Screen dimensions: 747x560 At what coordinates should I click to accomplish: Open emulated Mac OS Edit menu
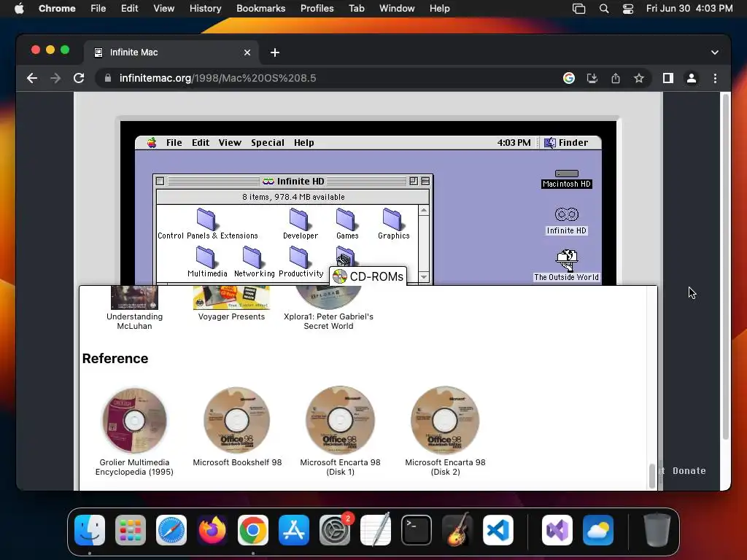(x=201, y=143)
